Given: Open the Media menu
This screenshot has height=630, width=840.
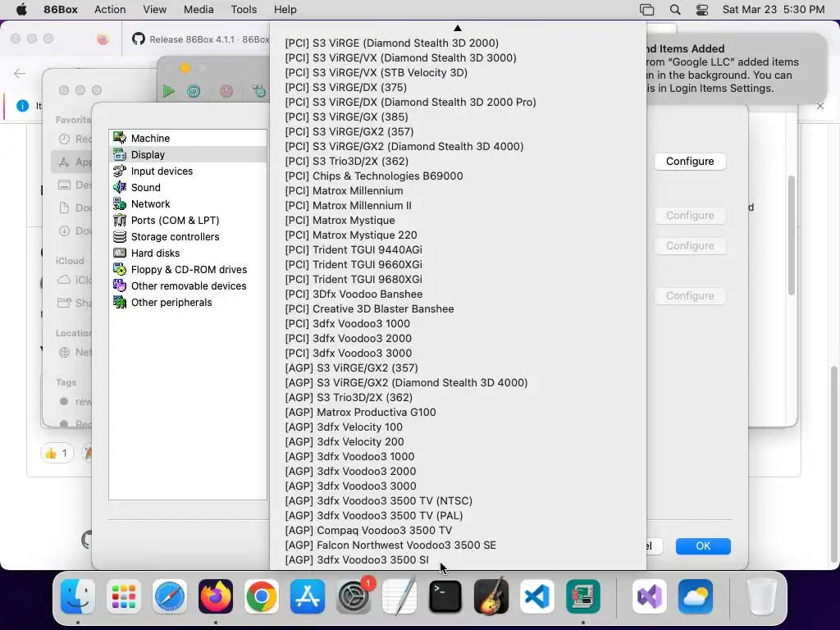Looking at the screenshot, I should click(199, 10).
